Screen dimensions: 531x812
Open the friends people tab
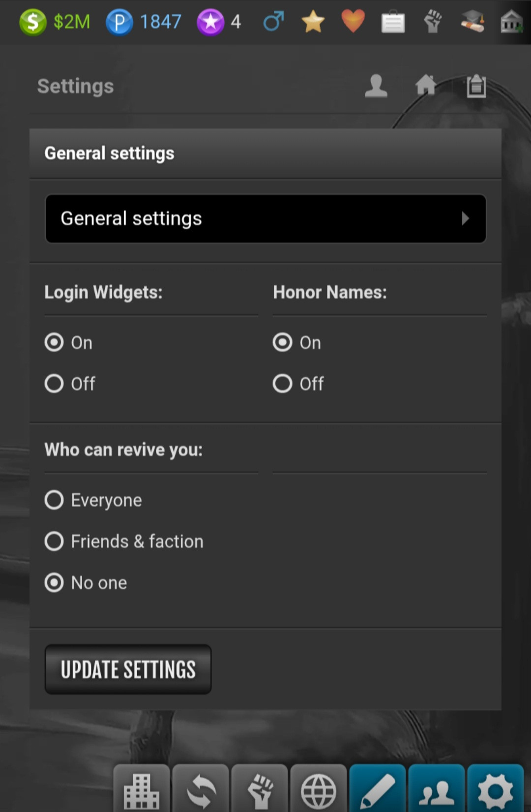pos(436,789)
